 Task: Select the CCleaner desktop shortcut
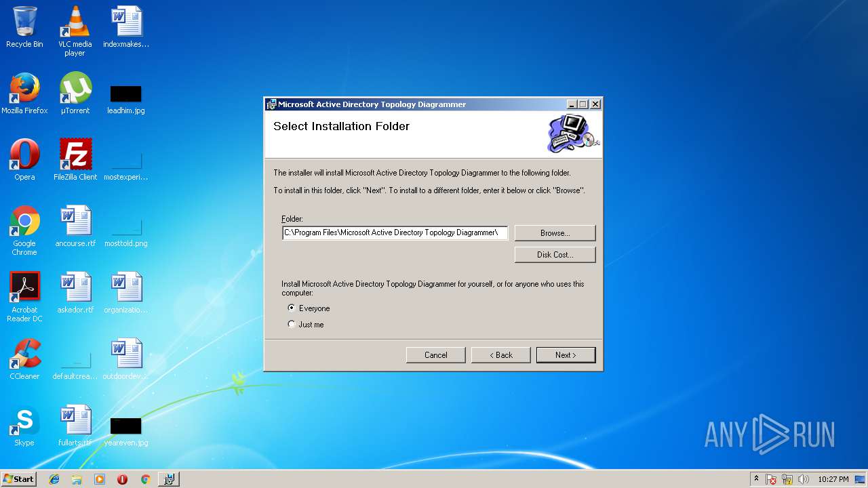[24, 359]
